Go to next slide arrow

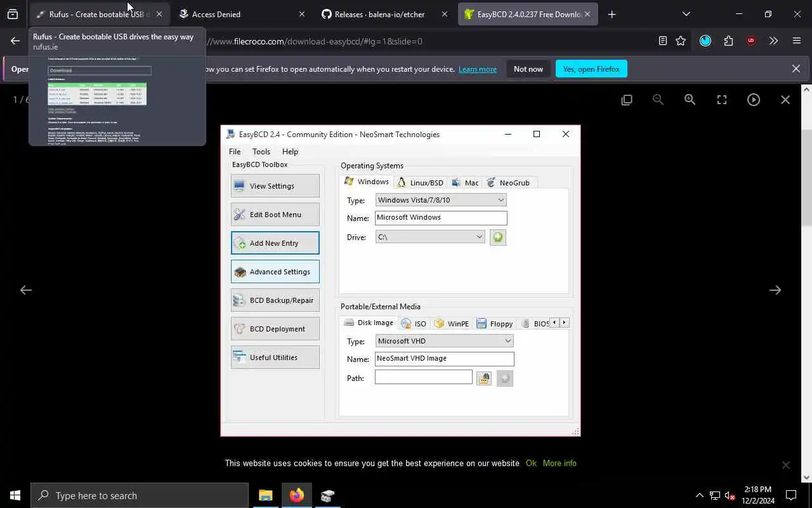coord(775,290)
